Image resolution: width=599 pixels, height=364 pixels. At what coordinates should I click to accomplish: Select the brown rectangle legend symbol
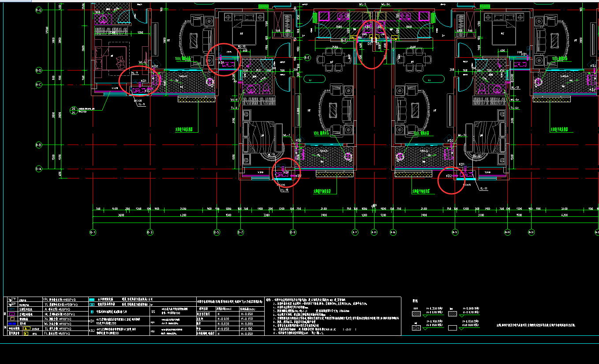(12, 319)
